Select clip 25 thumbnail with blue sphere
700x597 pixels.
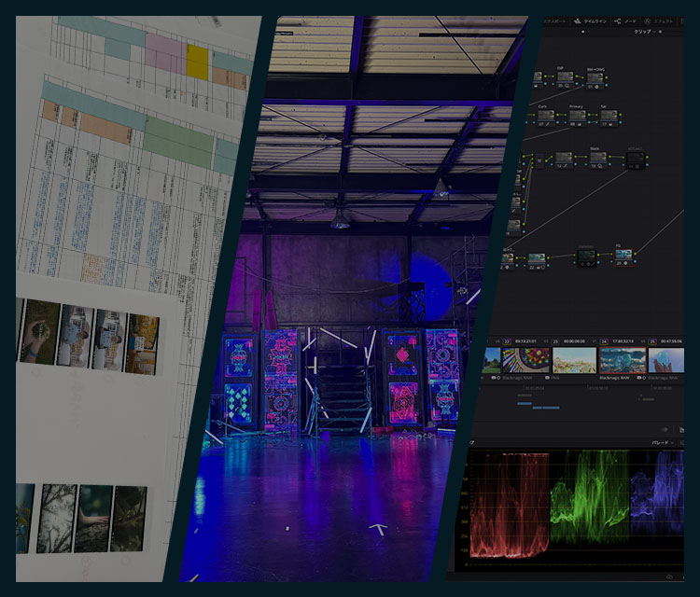(665, 360)
